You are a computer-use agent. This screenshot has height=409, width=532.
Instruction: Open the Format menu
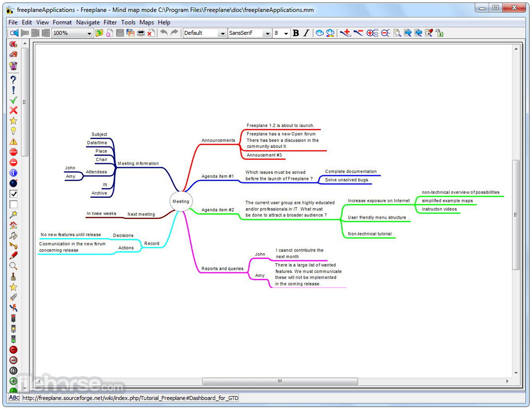click(62, 22)
